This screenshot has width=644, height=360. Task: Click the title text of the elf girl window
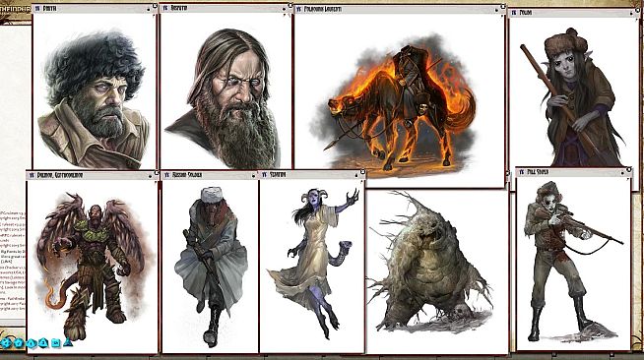[x=526, y=13]
